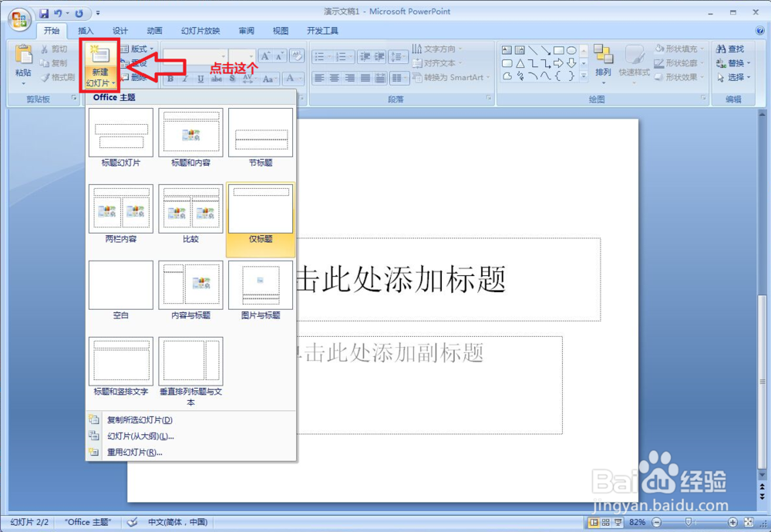Switch to the Insert (插入) ribbon tab
Screen dimensions: 771x532
(85, 30)
